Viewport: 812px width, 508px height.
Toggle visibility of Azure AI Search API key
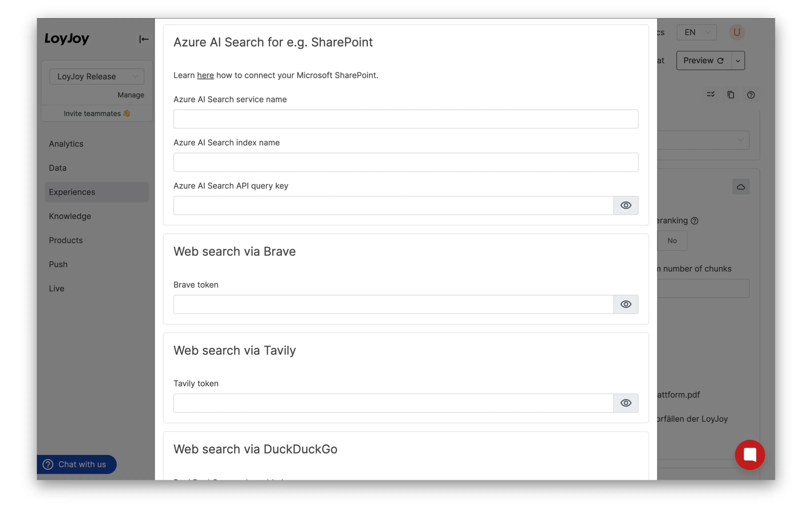625,205
